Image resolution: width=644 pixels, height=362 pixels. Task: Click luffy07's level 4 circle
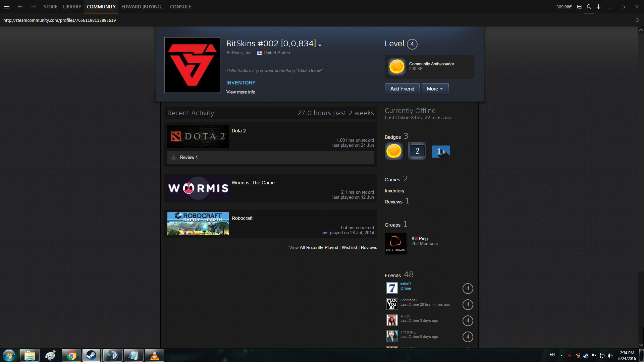468,289
